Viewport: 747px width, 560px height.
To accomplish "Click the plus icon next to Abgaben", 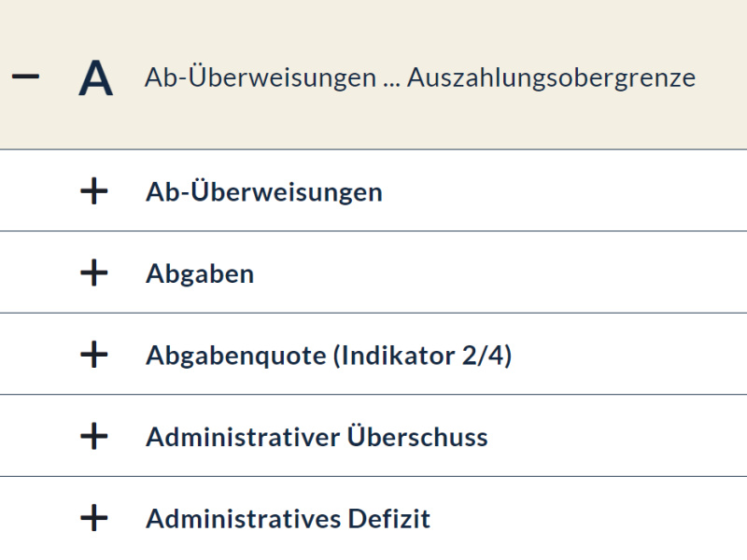I will coord(93,273).
